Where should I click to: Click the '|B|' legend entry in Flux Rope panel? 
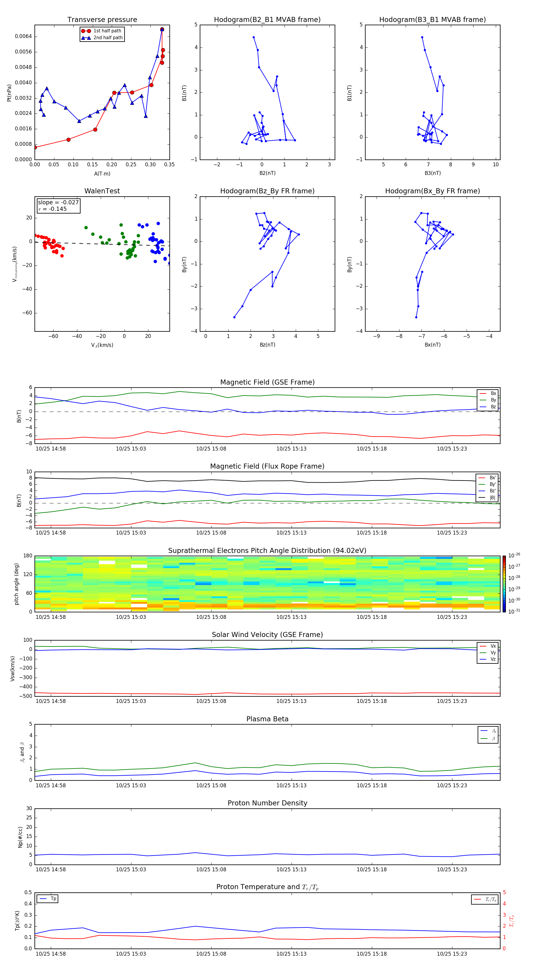487,498
